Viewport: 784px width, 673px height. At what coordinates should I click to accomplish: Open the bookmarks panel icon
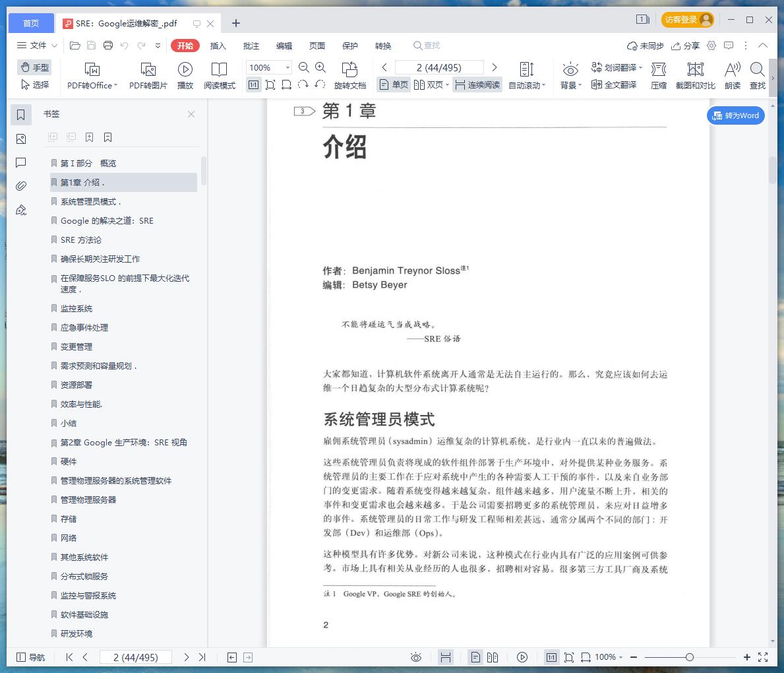21,115
